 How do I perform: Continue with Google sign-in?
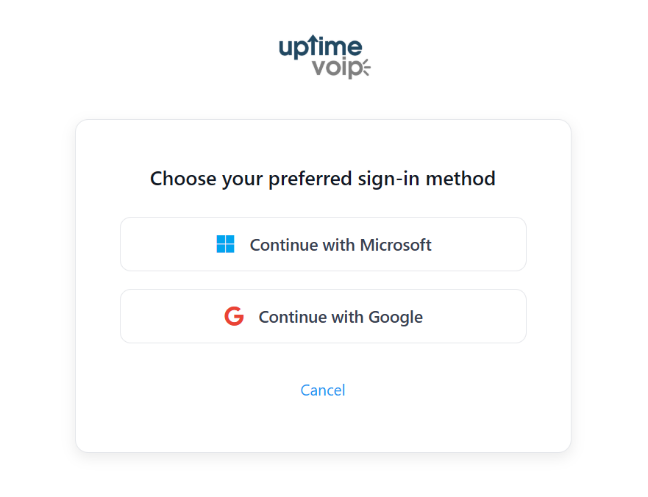(323, 317)
